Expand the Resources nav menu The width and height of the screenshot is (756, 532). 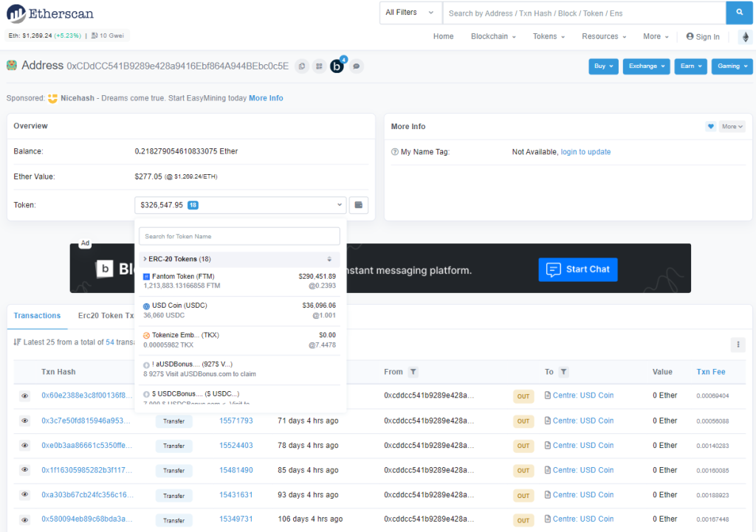coord(604,37)
